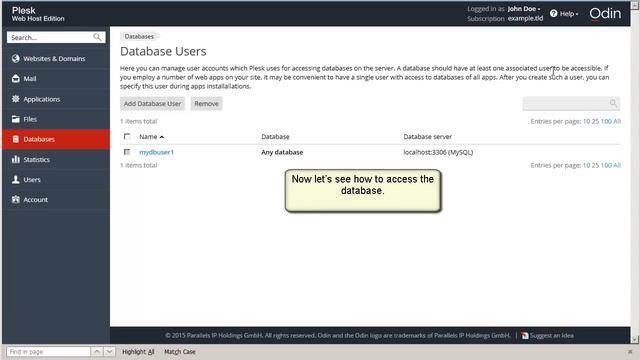Click the Users person icon
The height and width of the screenshot is (360, 640).
pos(16,179)
